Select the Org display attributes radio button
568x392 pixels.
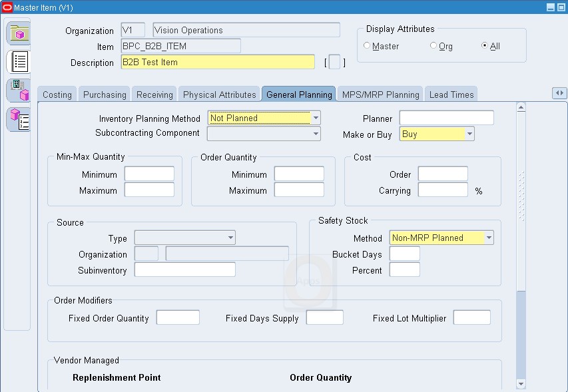point(432,45)
